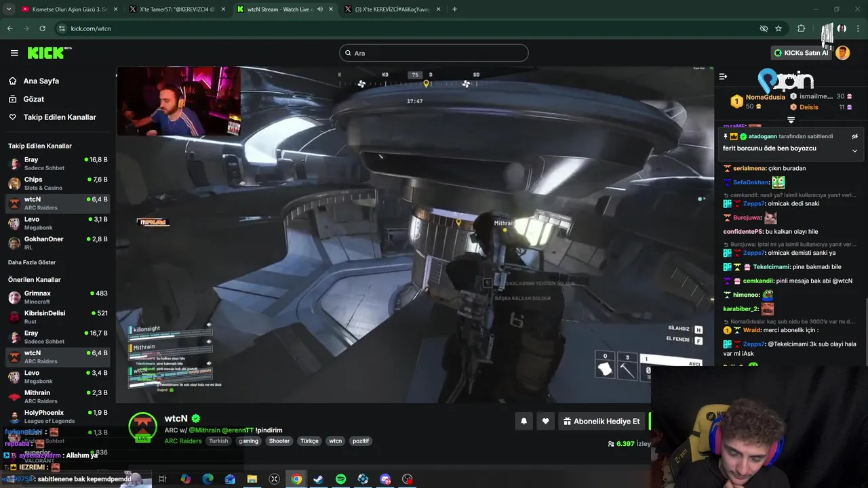
Task: Mute the wtcN Stream tab audio
Action: [319, 9]
